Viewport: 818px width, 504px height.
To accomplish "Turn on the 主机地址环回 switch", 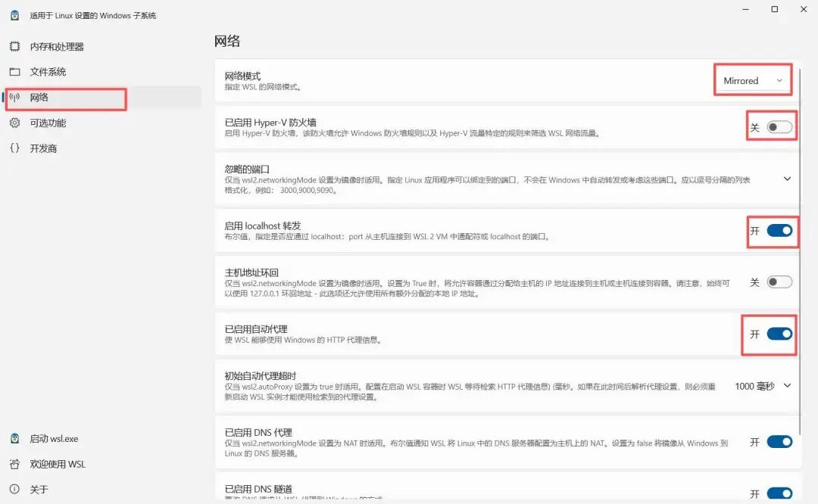I will click(x=779, y=282).
